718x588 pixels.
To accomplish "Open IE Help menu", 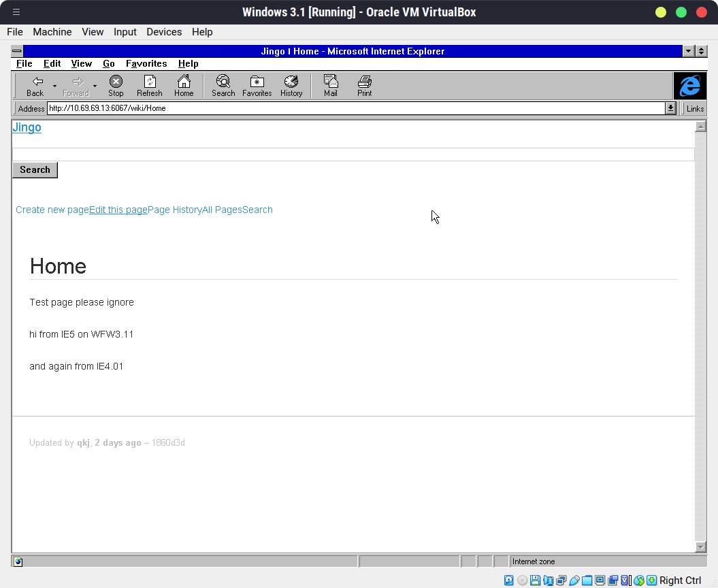I will (189, 64).
